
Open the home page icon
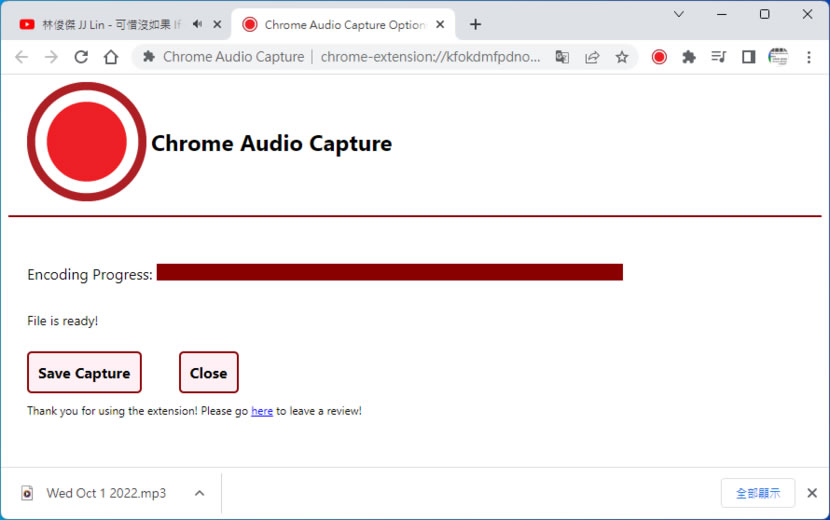(x=111, y=57)
